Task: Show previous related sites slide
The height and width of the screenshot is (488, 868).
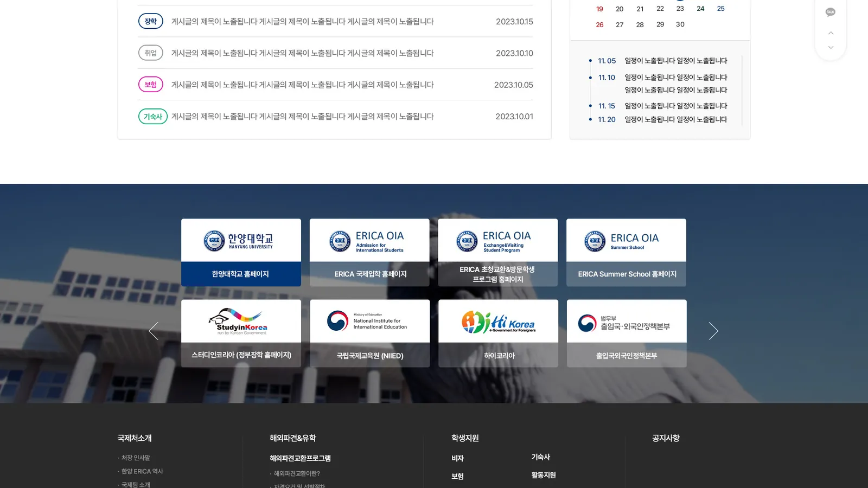Action: pyautogui.click(x=154, y=331)
